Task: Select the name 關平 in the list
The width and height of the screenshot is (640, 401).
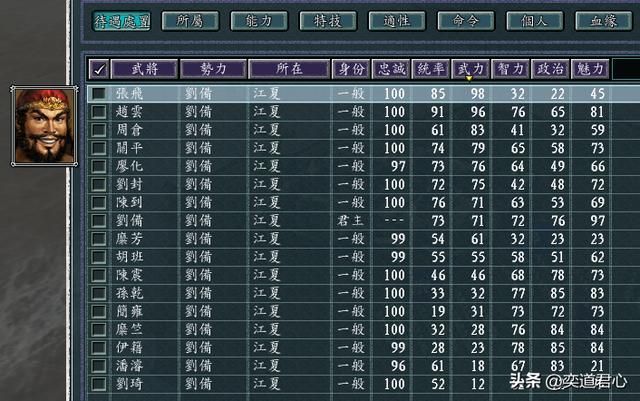Action: click(129, 148)
